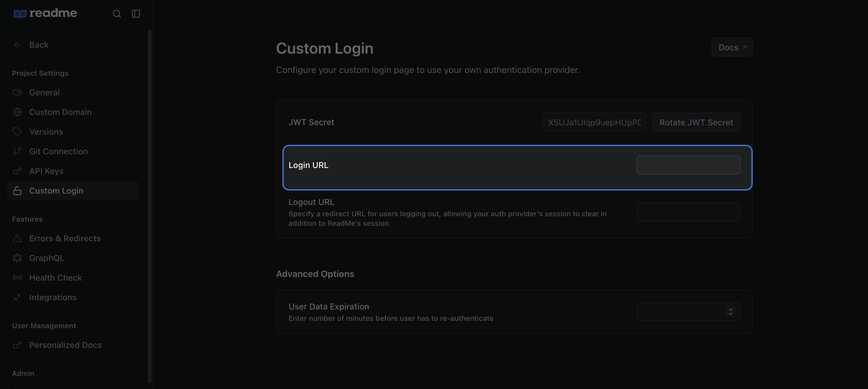Open Custom Domain settings
868x389 pixels.
73,112
